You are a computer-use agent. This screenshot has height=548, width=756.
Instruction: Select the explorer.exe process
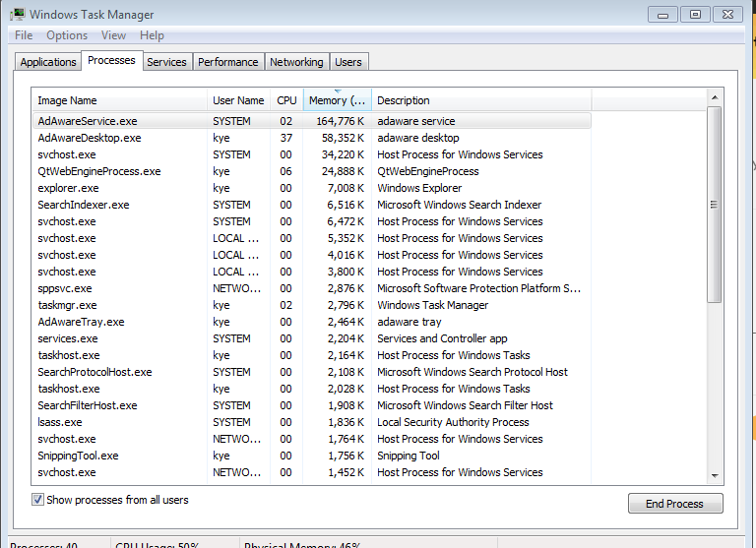[69, 188]
